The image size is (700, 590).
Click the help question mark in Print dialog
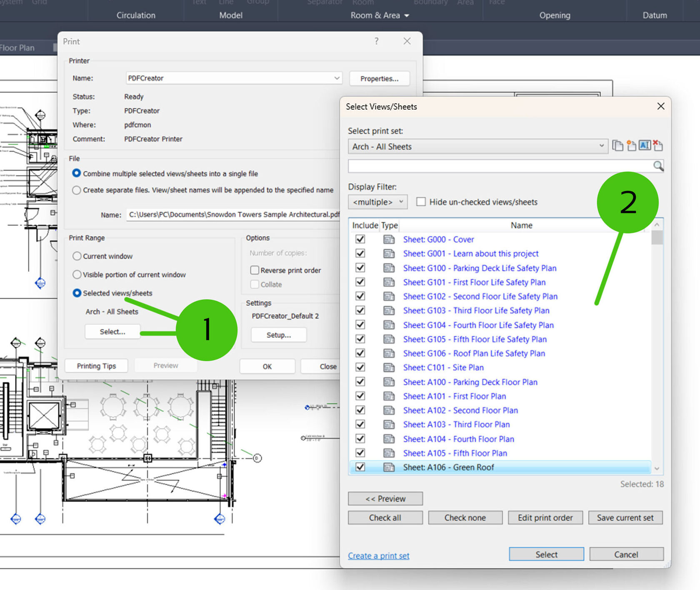pyautogui.click(x=377, y=41)
